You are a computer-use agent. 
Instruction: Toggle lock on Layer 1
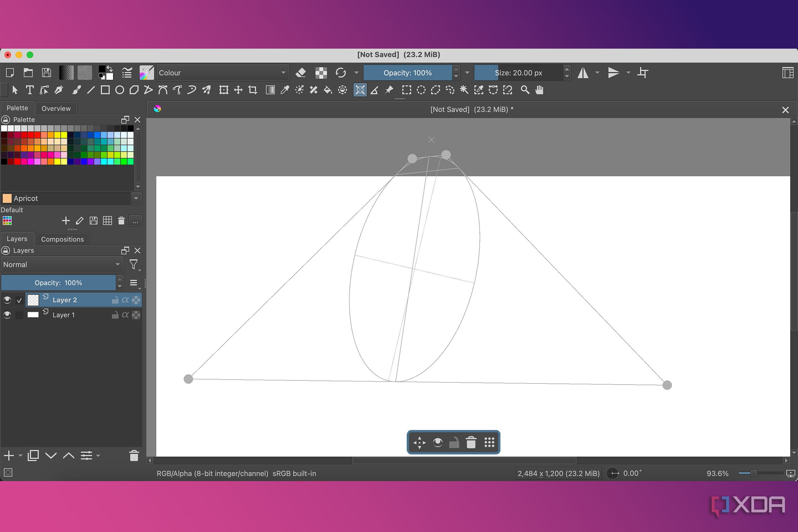(x=115, y=315)
